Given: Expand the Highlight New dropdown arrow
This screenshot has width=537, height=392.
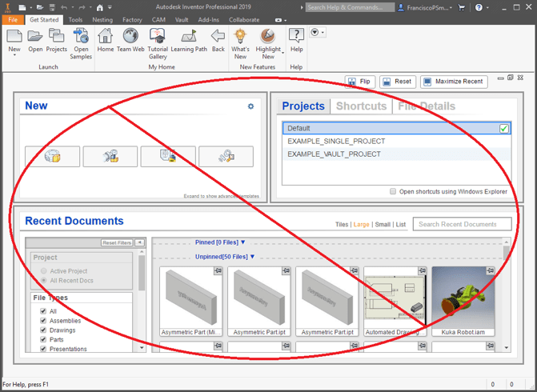Looking at the screenshot, I should [x=283, y=52].
